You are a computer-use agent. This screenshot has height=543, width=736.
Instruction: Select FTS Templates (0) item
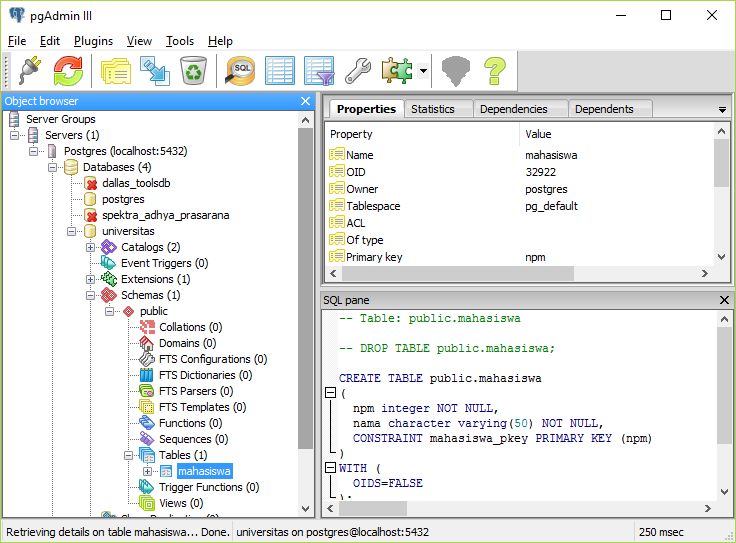coord(202,407)
